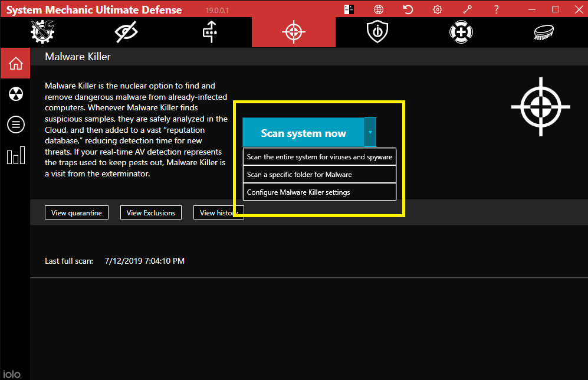Open the help question mark icon
This screenshot has width=588, height=380.
click(x=497, y=9)
